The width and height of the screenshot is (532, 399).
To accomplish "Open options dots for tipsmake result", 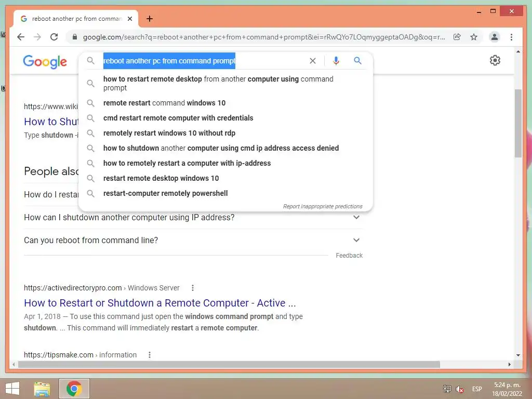I will pyautogui.click(x=149, y=354).
